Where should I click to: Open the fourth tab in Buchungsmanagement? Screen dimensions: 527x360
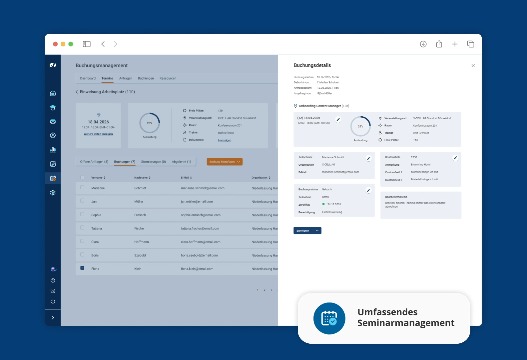click(x=146, y=78)
